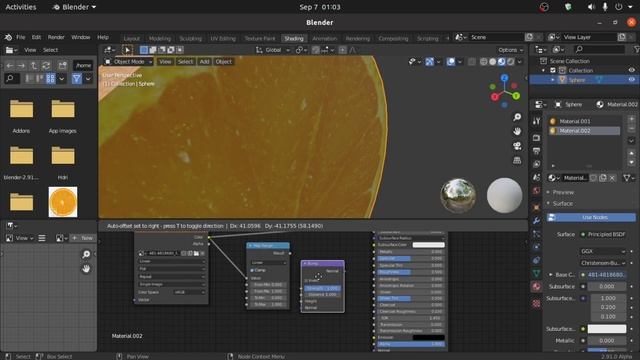Create new folder in file browser
The image size is (640, 360).
62,65
